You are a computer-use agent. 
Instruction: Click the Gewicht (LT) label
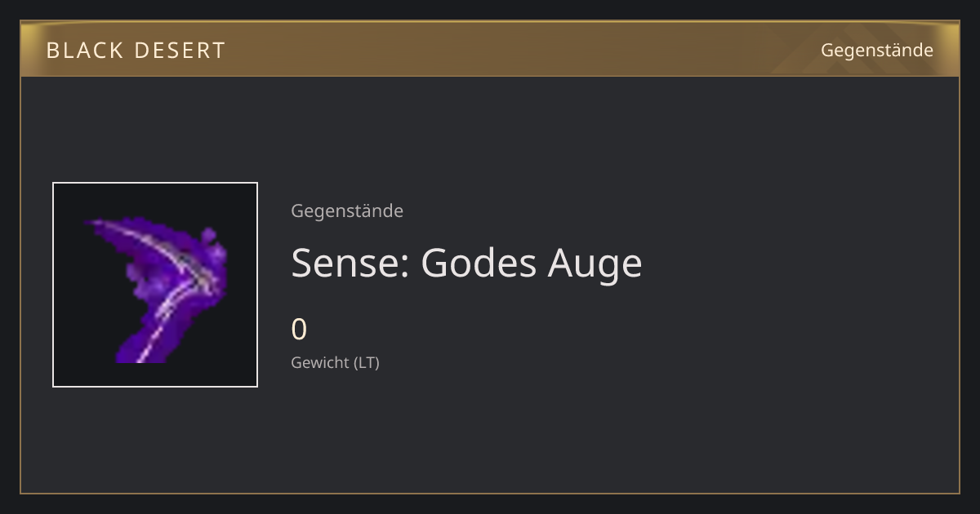335,362
